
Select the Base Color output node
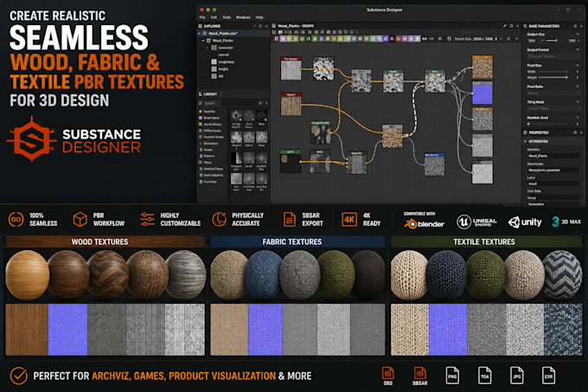483,67
